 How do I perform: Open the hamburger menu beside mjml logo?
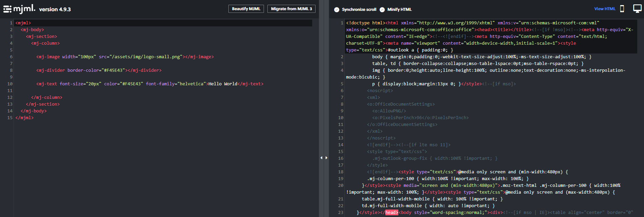click(x=7, y=9)
